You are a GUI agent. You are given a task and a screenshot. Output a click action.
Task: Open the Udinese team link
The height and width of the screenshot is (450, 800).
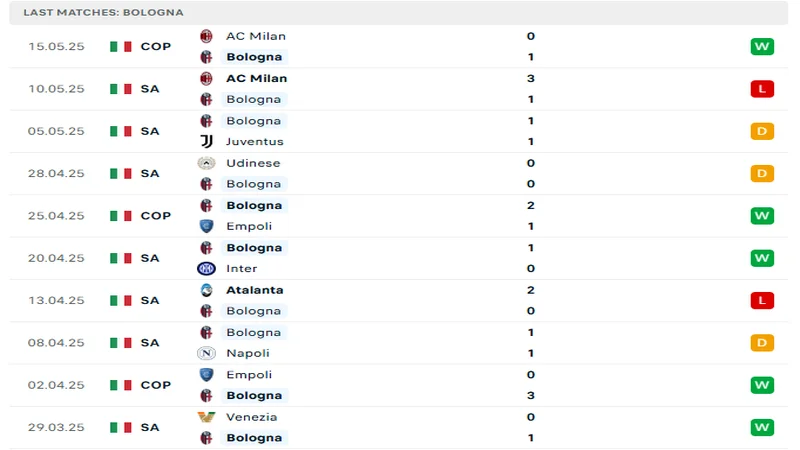point(253,163)
